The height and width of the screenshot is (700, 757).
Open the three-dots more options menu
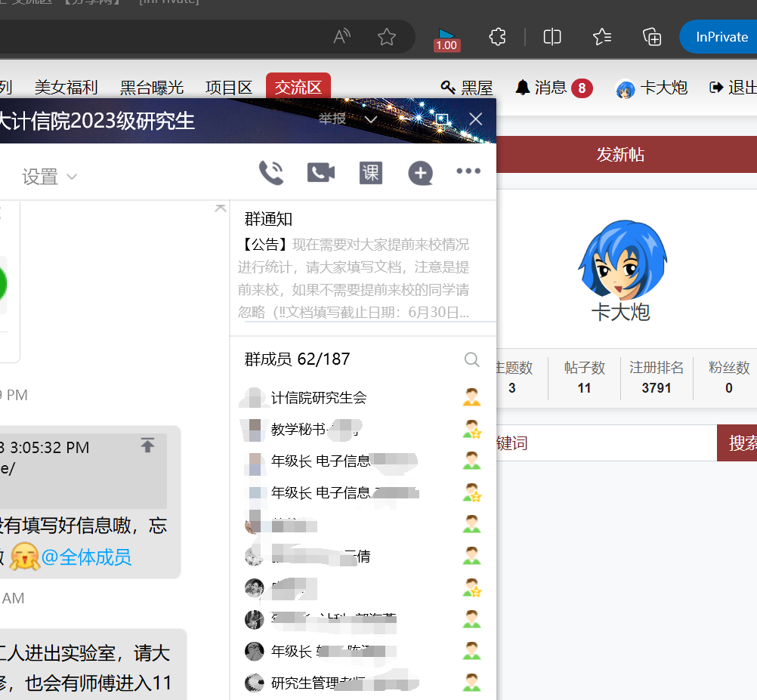point(468,171)
